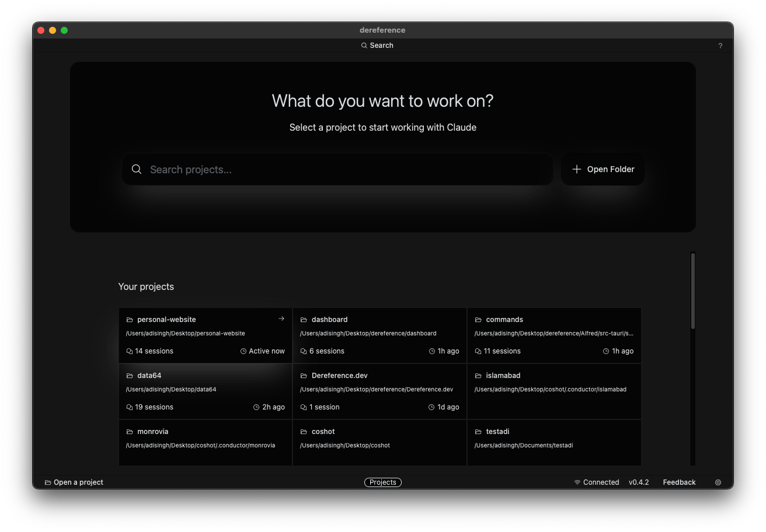Click sessions chat icon on personal-website card
Image resolution: width=766 pixels, height=532 pixels.
129,351
